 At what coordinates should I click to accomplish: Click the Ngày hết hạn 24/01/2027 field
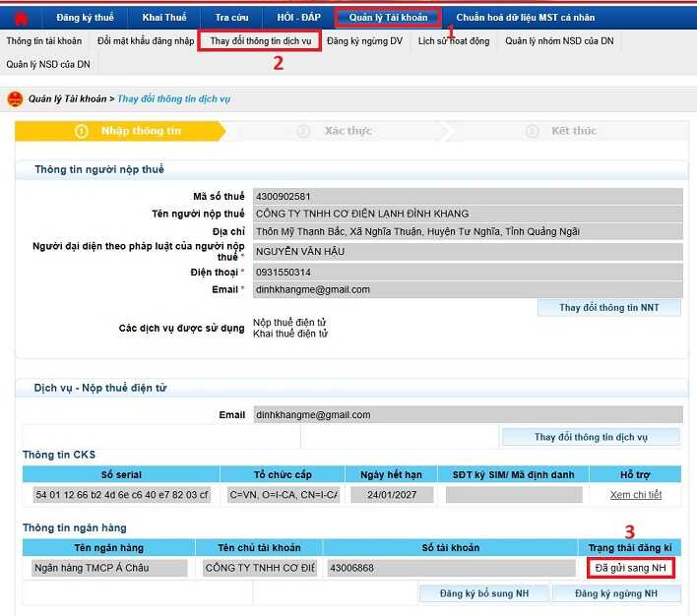pos(392,495)
